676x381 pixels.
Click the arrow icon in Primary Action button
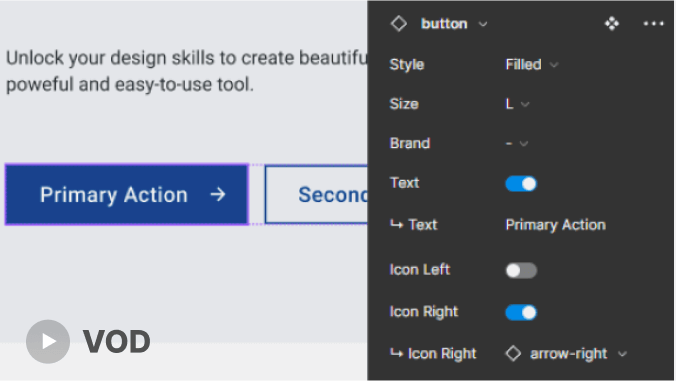[218, 194]
